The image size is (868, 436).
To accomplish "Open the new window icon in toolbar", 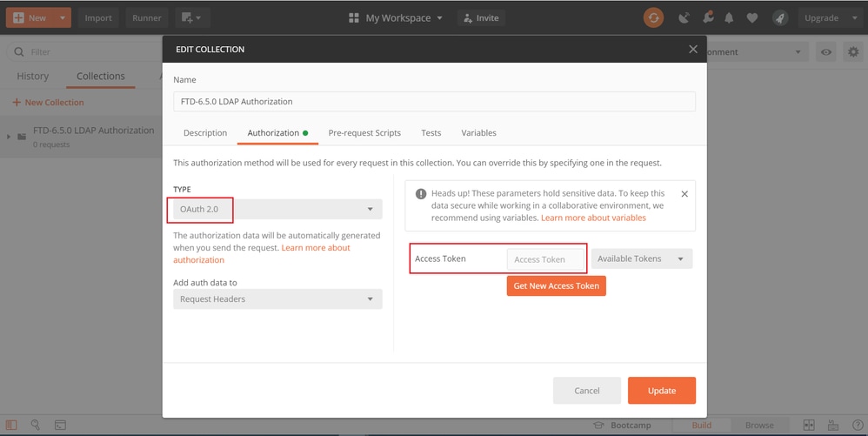I will [192, 17].
